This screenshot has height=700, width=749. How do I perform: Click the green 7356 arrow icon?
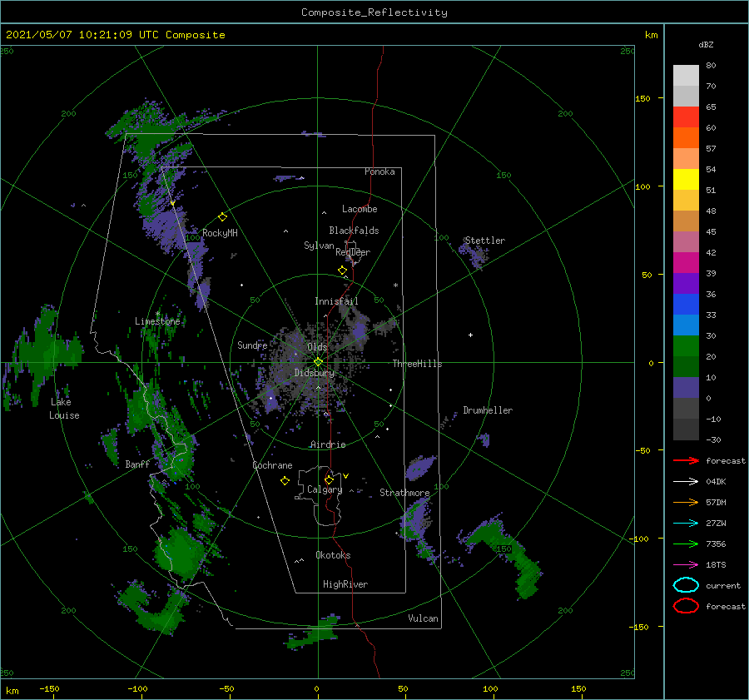click(686, 544)
